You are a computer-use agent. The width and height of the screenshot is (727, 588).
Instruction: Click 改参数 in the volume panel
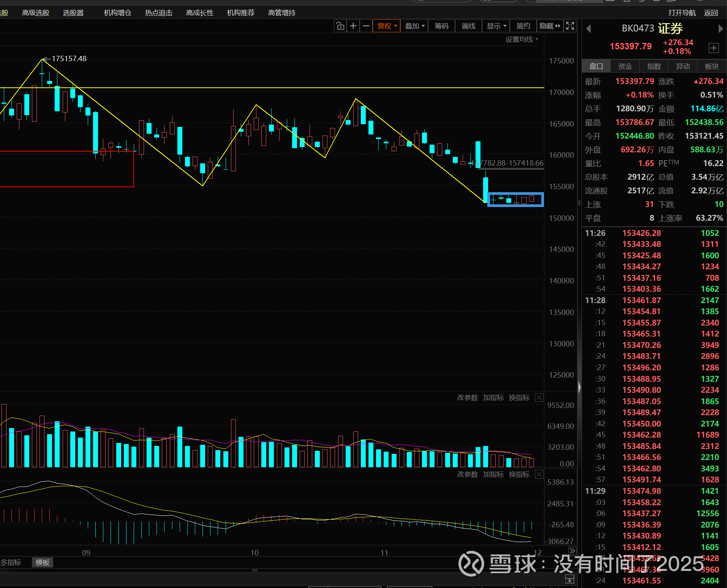tap(468, 398)
